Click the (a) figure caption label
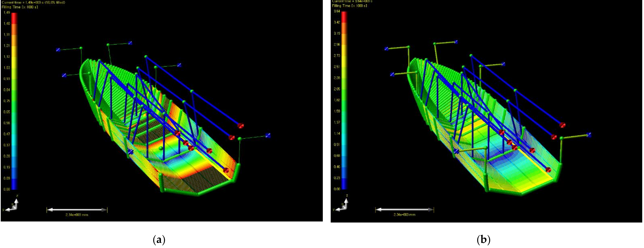 click(159, 240)
